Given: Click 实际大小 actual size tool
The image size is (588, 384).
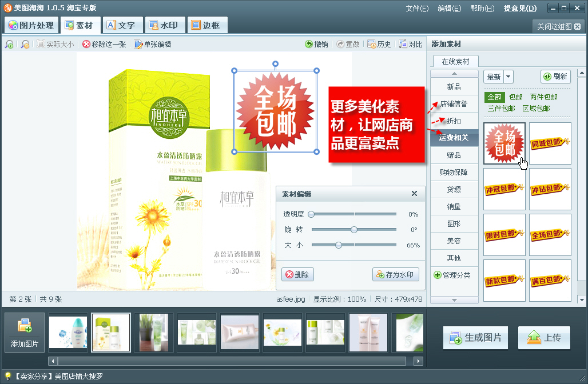Looking at the screenshot, I should click(55, 44).
